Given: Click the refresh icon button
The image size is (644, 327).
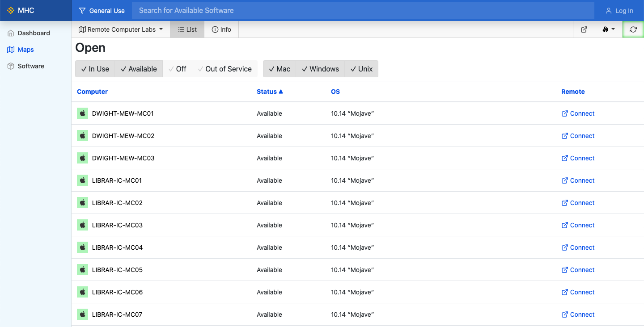Looking at the screenshot, I should click(x=633, y=29).
